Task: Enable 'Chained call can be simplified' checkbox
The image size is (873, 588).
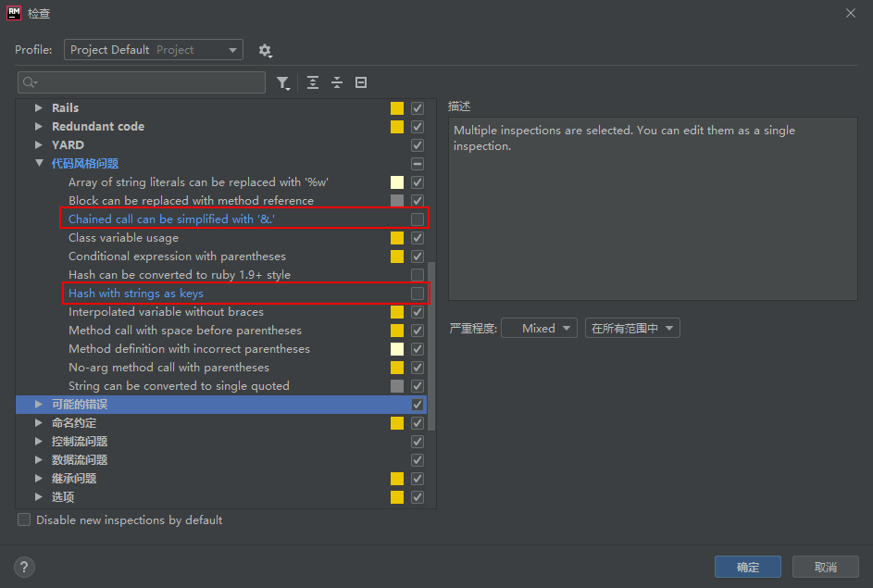Action: pos(418,219)
